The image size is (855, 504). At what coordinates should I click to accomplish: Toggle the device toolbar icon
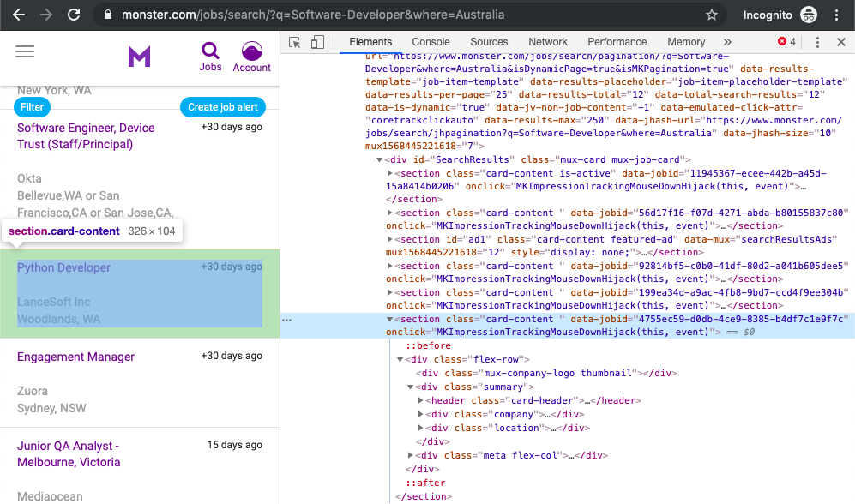tap(317, 42)
